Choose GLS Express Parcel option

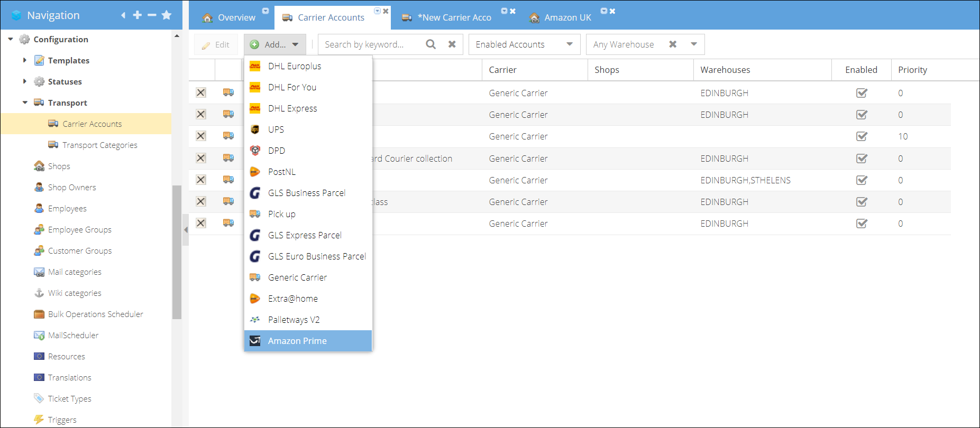308,235
